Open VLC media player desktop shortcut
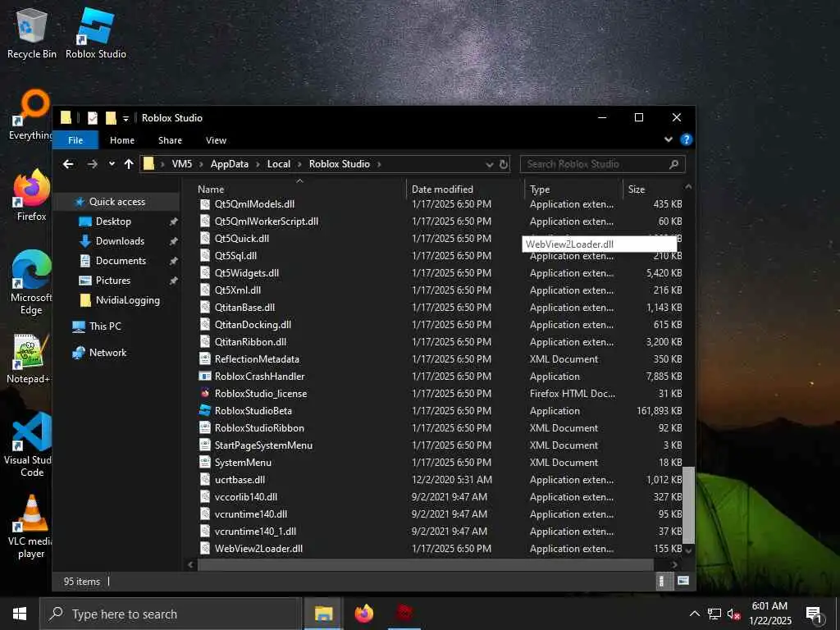840x630 pixels. point(30,527)
